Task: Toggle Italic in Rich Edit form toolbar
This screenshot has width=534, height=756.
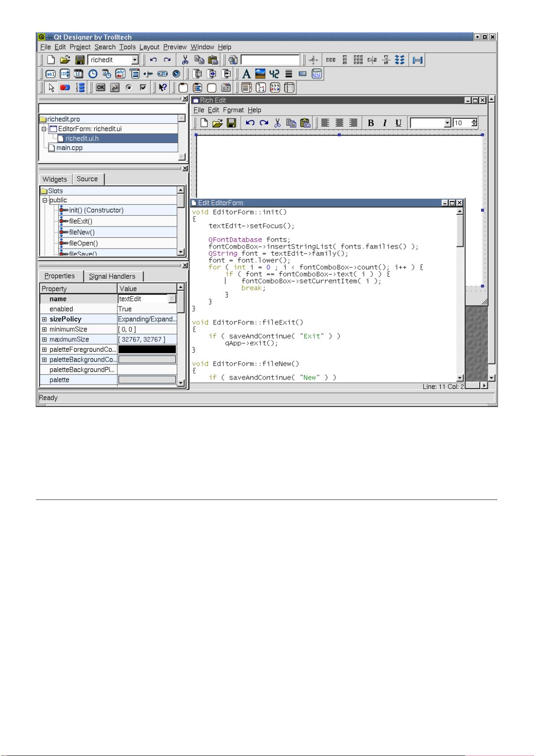Action: coord(385,123)
